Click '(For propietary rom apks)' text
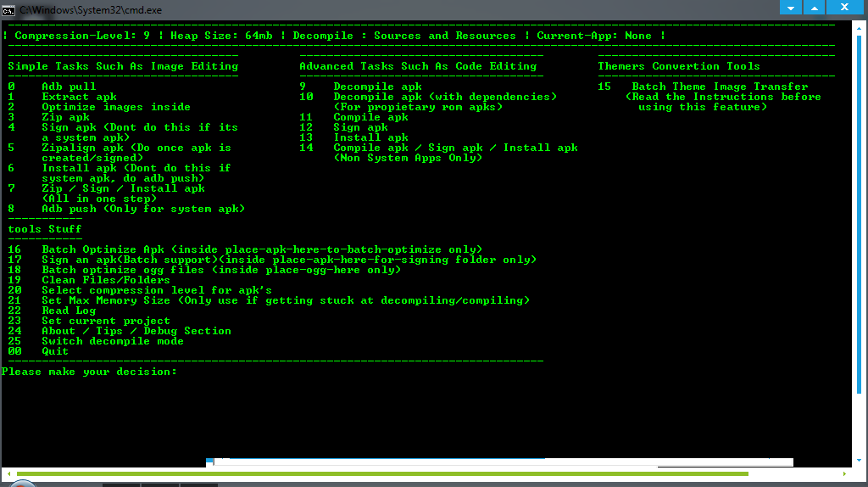The width and height of the screenshot is (868, 487). [x=418, y=107]
